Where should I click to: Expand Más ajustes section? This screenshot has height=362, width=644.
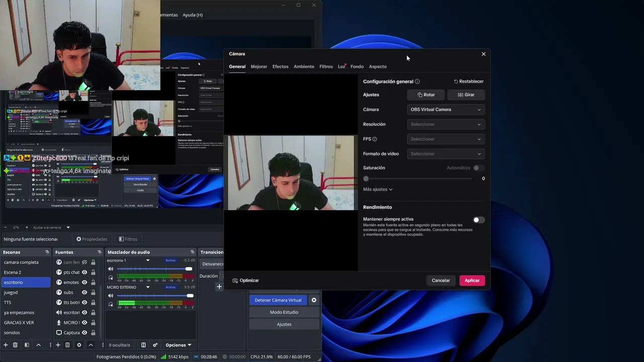(378, 190)
